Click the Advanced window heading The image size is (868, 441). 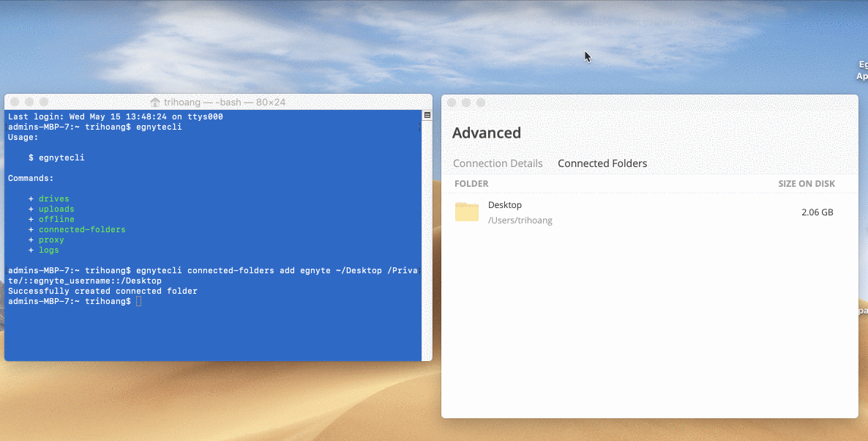(x=487, y=133)
